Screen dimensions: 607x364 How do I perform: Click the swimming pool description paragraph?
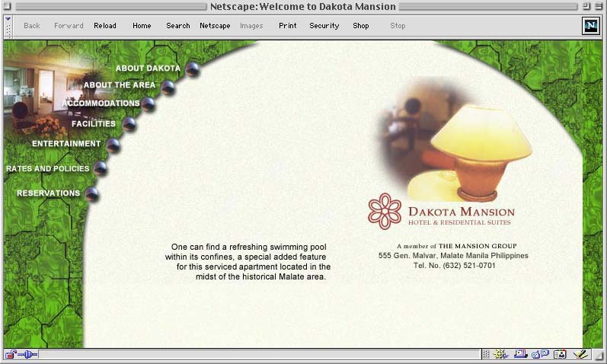click(248, 262)
